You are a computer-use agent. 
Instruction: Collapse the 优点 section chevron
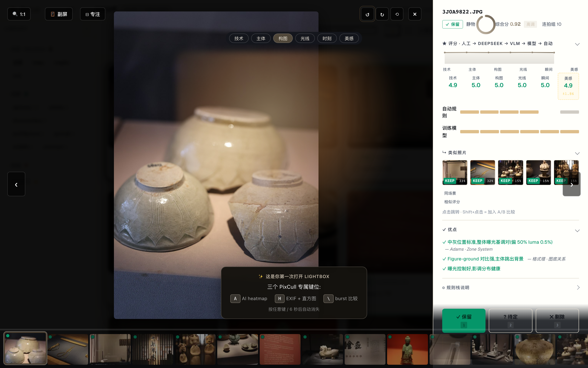577,230
